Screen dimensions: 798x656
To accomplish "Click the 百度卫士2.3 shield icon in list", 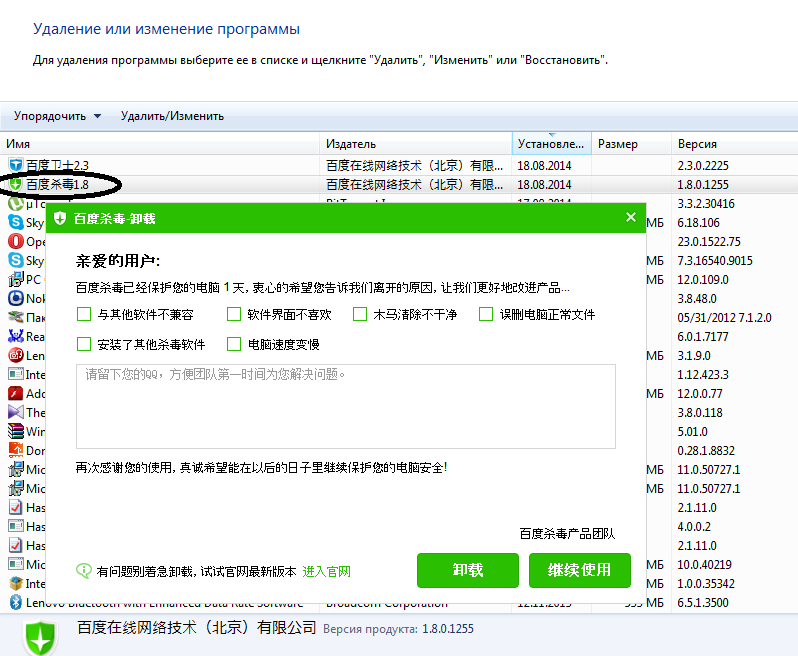I will tap(16, 165).
